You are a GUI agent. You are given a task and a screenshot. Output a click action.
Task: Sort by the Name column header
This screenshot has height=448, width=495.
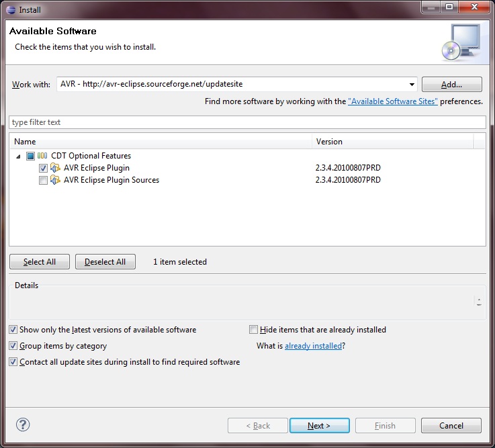point(161,142)
